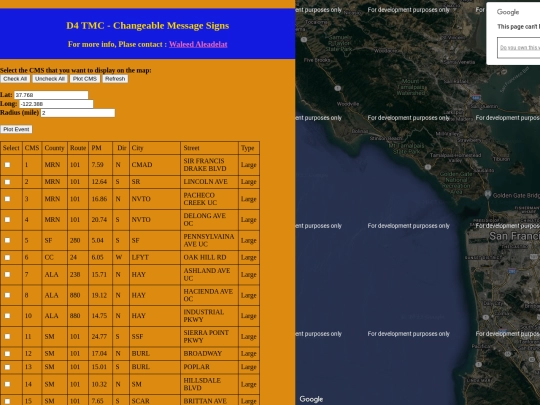Viewport: 540px width, 405px height.
Task: Focus the Lat input field
Action: pos(51,95)
